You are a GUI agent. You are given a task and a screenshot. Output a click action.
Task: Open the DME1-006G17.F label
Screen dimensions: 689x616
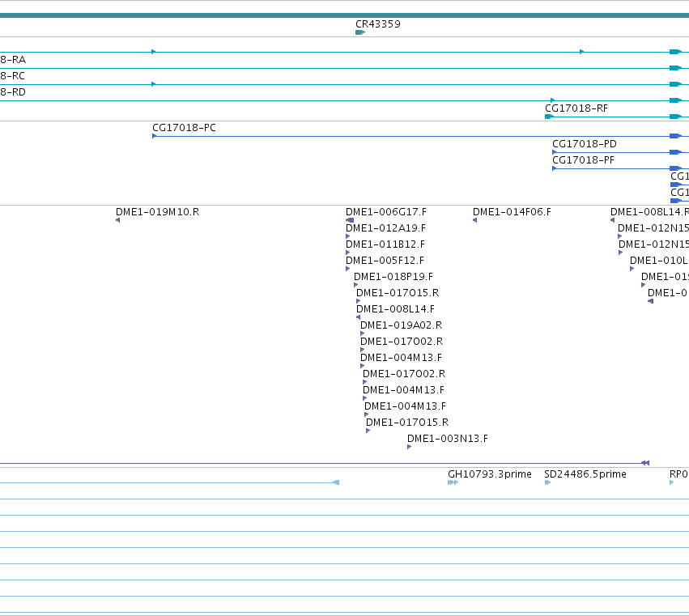(386, 212)
